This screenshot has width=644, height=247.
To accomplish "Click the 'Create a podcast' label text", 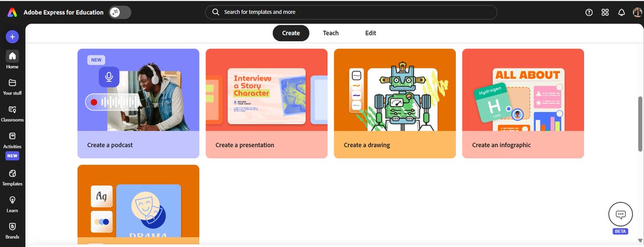I will [x=110, y=145].
